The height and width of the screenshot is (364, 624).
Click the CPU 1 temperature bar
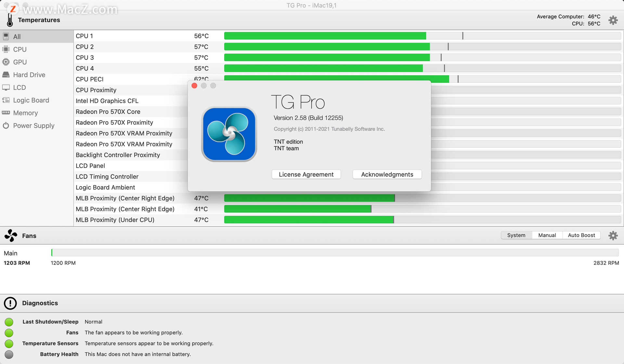pyautogui.click(x=422, y=36)
